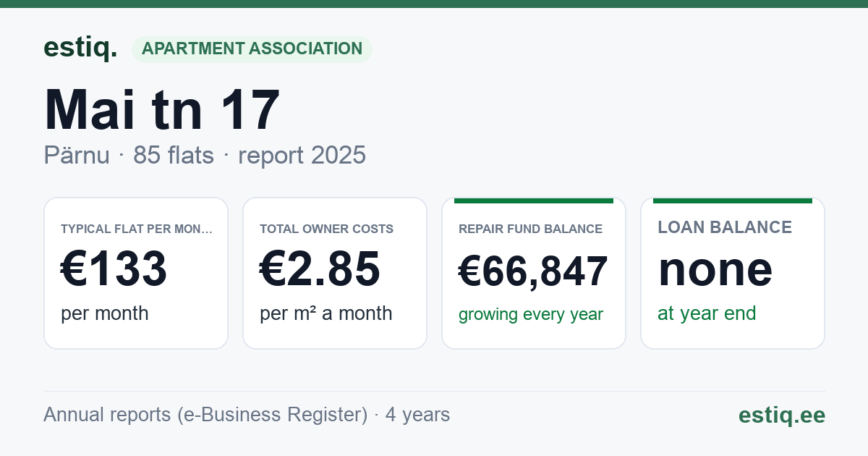Open the Typical flat per month card
Viewport: 868px width, 456px height.
tap(136, 273)
